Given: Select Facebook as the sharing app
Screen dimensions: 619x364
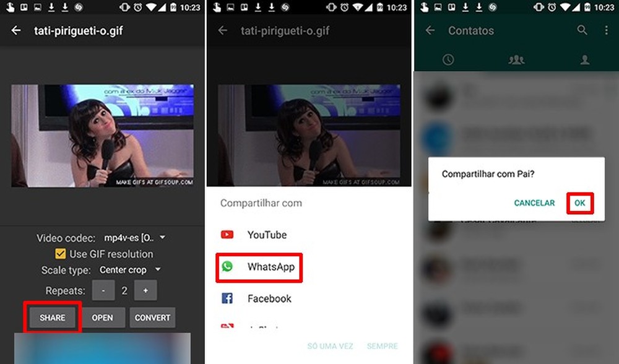Looking at the screenshot, I should point(269,298).
